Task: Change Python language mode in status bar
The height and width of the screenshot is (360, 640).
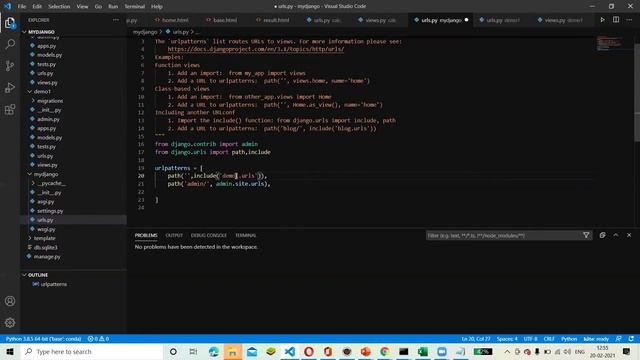Action: point(569,339)
